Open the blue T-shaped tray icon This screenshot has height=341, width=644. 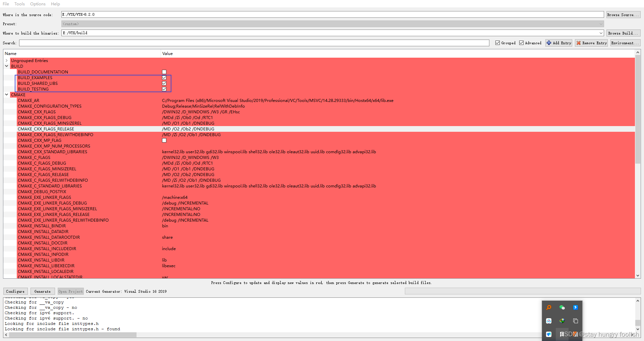click(549, 334)
